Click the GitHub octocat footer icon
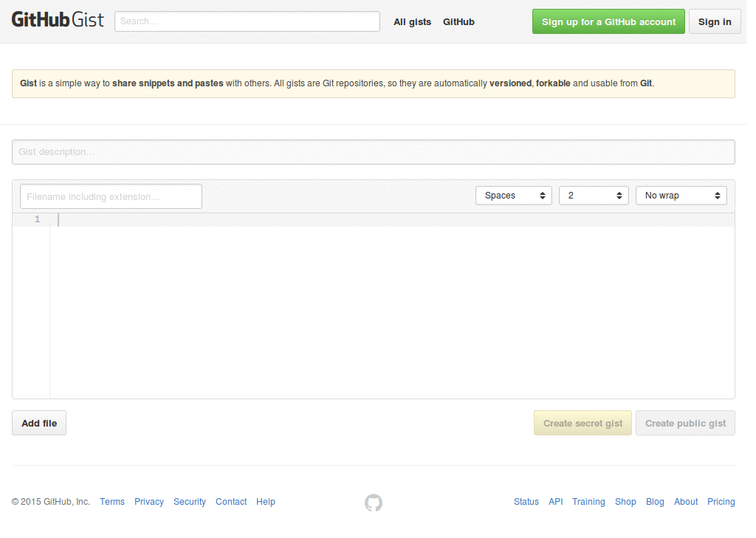The height and width of the screenshot is (538, 756). 373,503
